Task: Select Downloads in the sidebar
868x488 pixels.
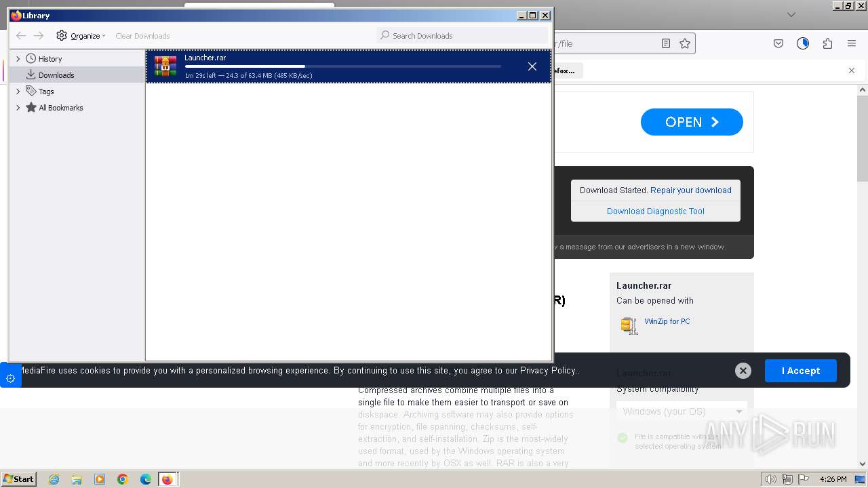Action: [x=56, y=75]
